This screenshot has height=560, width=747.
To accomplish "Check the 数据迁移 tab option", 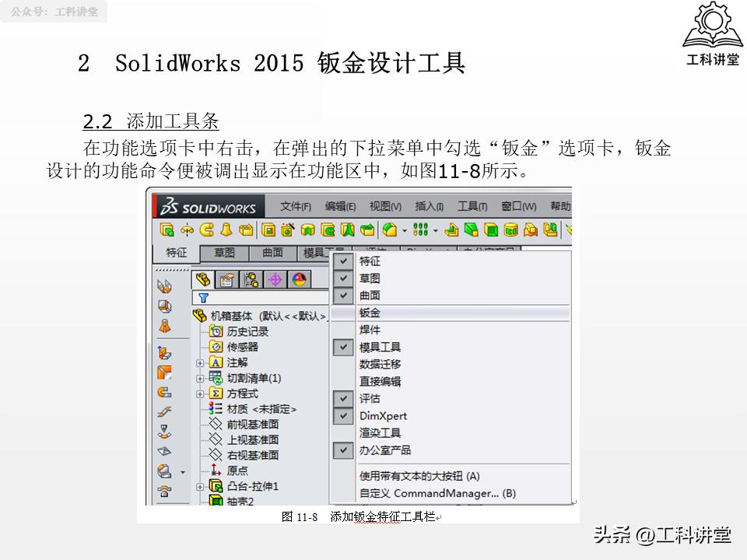I will [451, 364].
